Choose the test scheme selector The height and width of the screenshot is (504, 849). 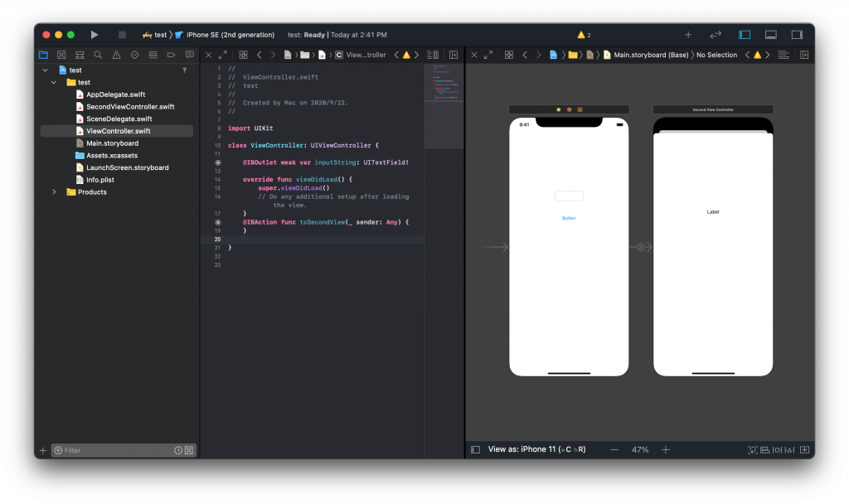[155, 35]
